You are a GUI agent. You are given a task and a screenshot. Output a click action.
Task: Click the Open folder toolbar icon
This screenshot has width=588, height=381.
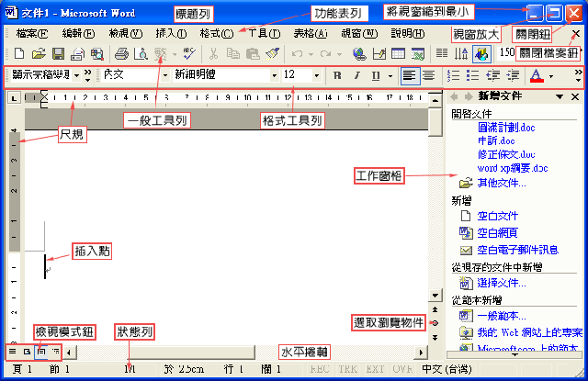(39, 54)
